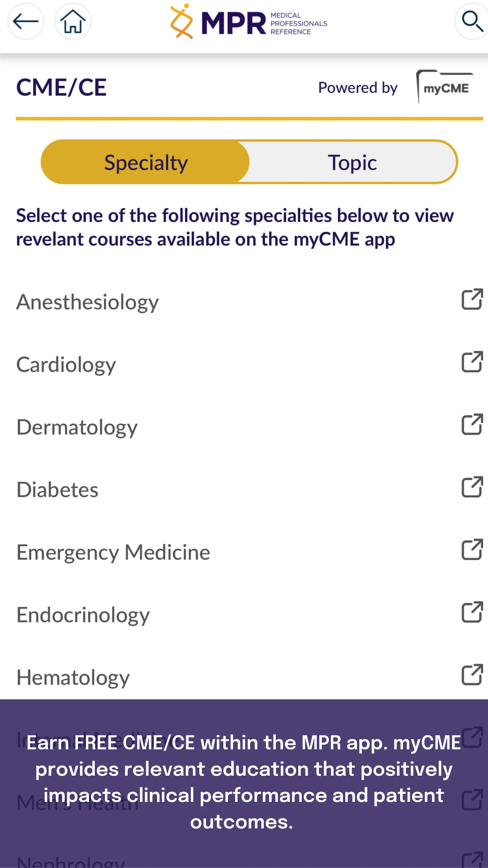This screenshot has width=488, height=868.
Task: Click external link icon next to Cardiology
Action: pos(472,362)
